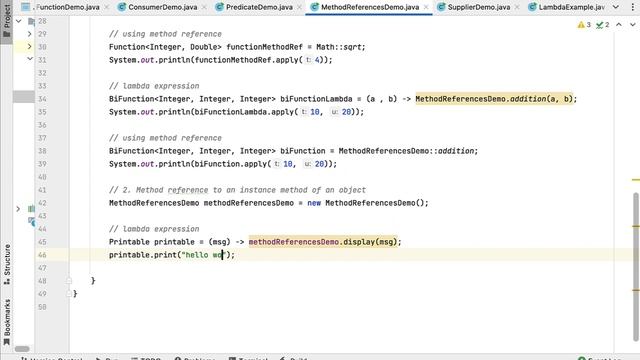Viewport: 640px width, 360px height.
Task: Click line number 38 in the gutter
Action: [42, 151]
